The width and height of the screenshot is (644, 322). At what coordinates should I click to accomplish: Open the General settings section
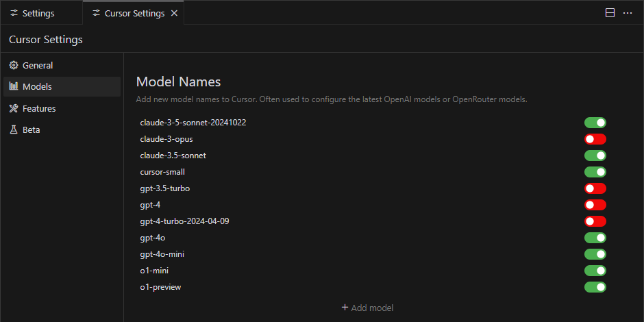[x=62, y=65]
